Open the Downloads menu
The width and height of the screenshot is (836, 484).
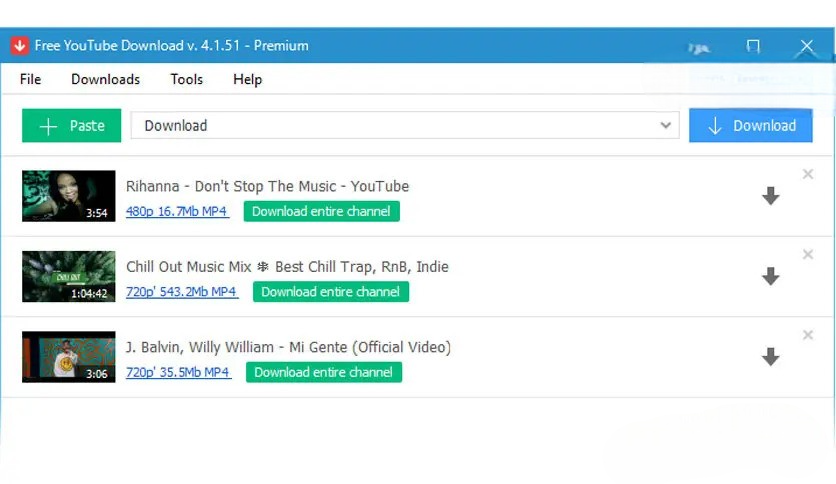(x=106, y=79)
